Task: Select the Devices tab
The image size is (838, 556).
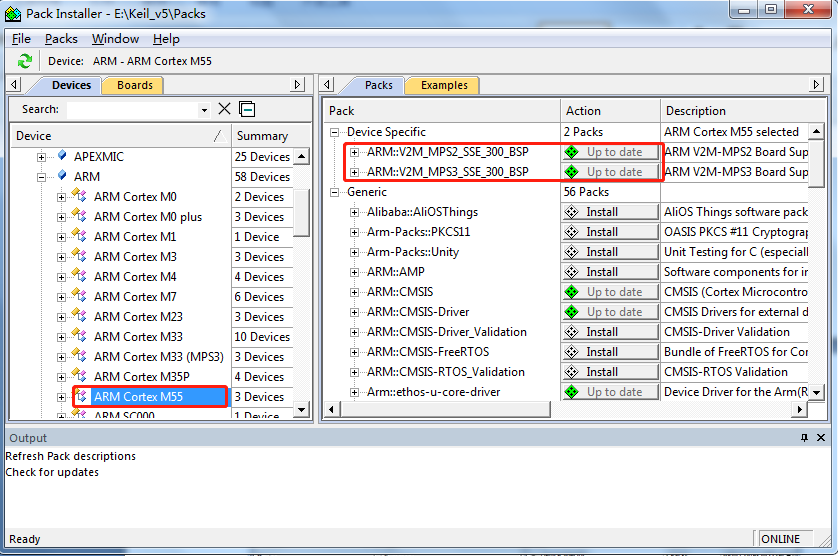Action: tap(71, 86)
